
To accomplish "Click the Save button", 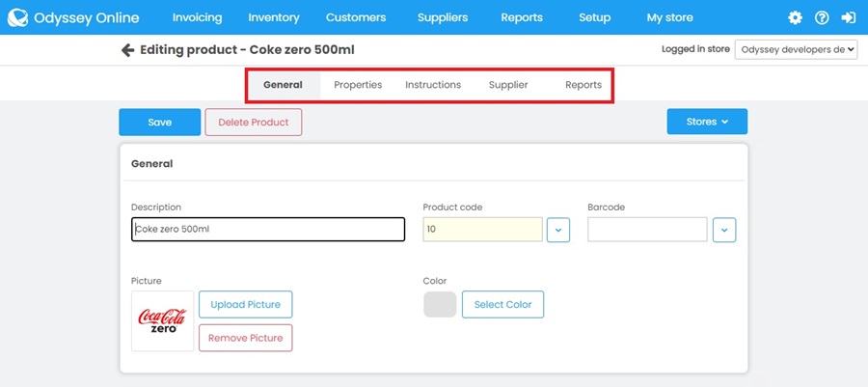I will [160, 123].
